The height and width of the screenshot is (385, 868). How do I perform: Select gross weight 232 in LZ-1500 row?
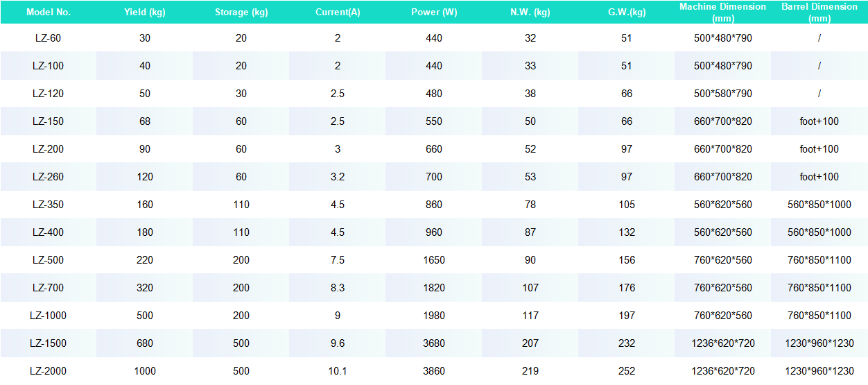coord(626,343)
